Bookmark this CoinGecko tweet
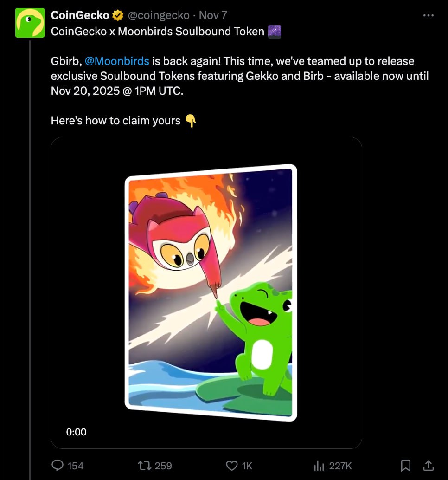The width and height of the screenshot is (448, 480). 405,465
